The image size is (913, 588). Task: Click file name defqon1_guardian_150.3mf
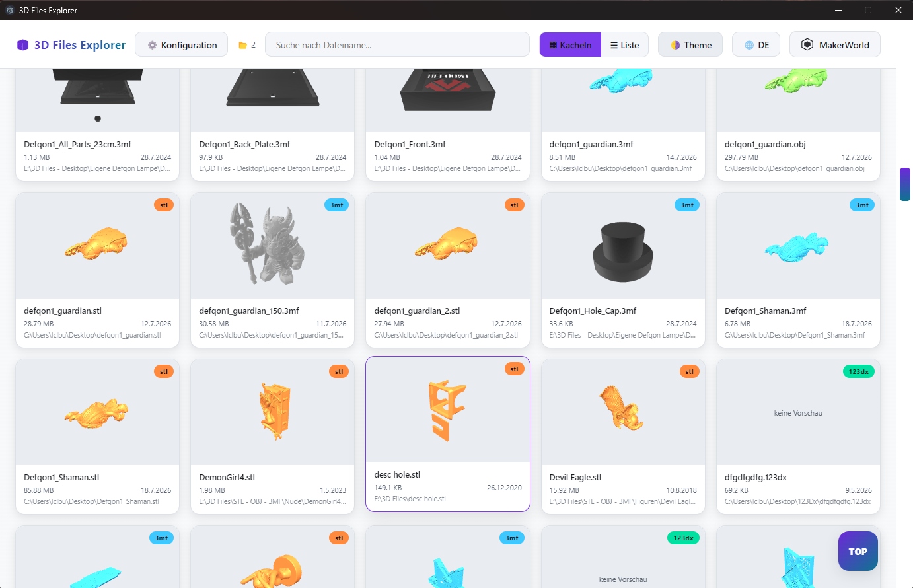[x=249, y=311]
